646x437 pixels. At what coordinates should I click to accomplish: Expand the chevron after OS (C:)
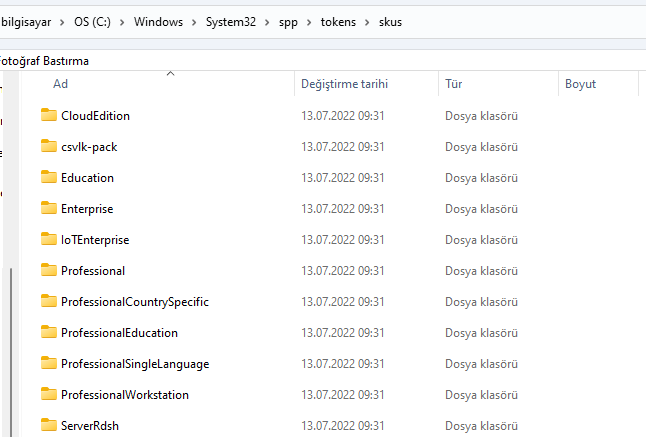[x=122, y=22]
